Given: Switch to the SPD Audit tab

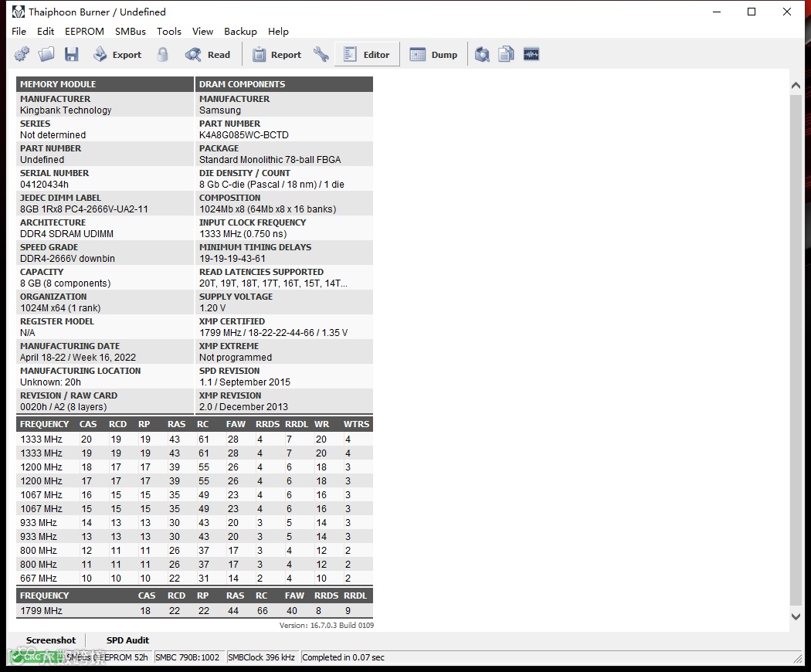Looking at the screenshot, I should (127, 640).
